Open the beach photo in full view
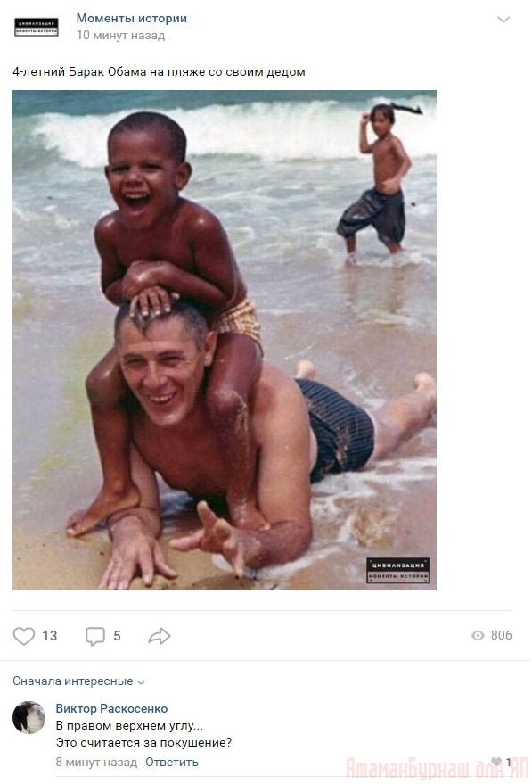The height and width of the screenshot is (784, 532). (x=225, y=340)
